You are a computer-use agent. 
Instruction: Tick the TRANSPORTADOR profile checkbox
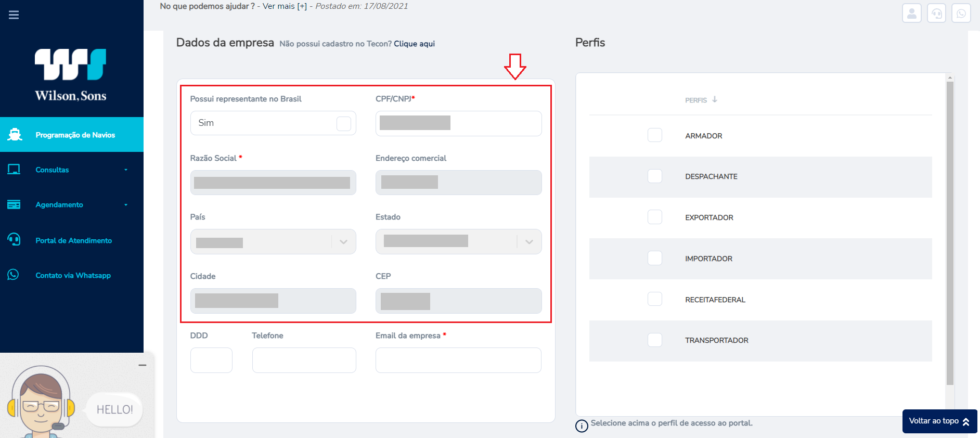[x=655, y=340]
